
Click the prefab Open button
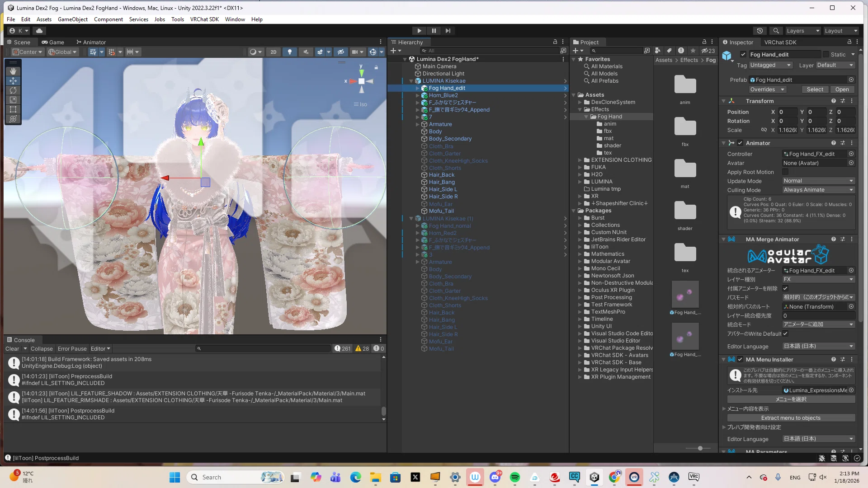(842, 89)
